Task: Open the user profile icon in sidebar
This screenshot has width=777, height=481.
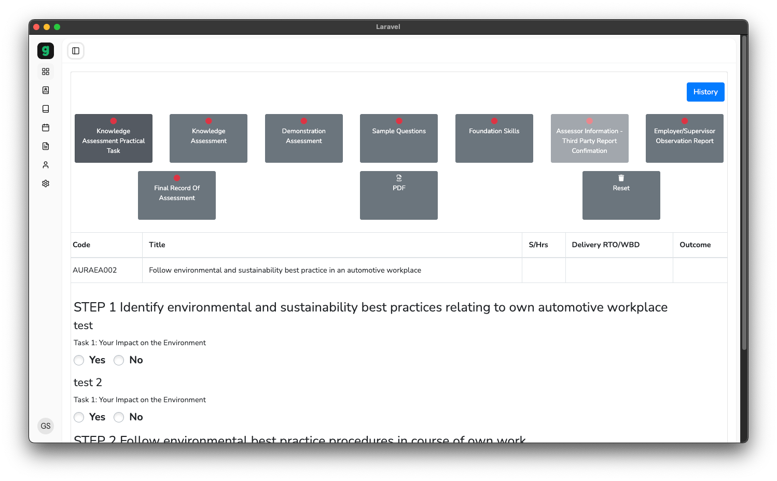Action: pos(45,165)
